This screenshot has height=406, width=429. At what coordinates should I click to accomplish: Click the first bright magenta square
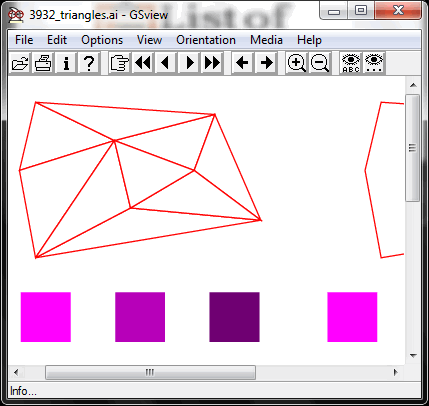46,317
